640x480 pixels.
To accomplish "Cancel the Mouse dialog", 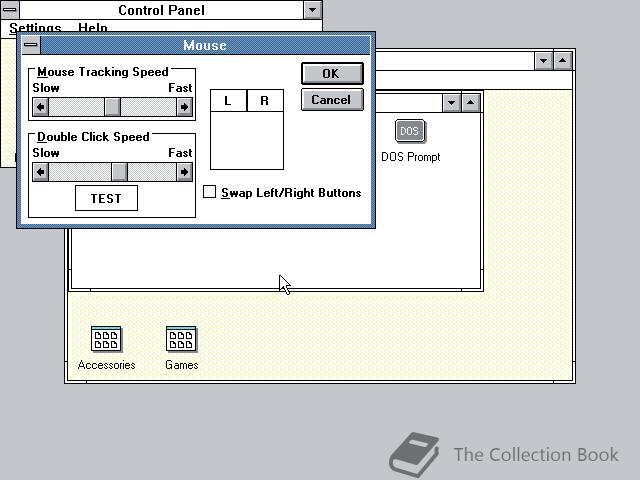I will click(x=332, y=100).
